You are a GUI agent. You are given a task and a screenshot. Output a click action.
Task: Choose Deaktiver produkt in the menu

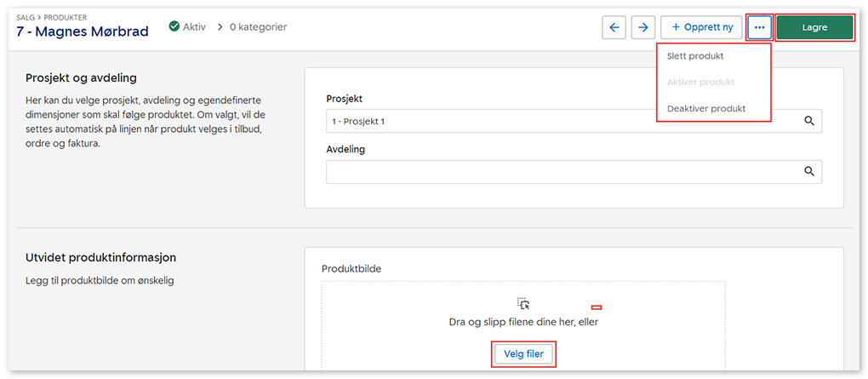point(706,108)
